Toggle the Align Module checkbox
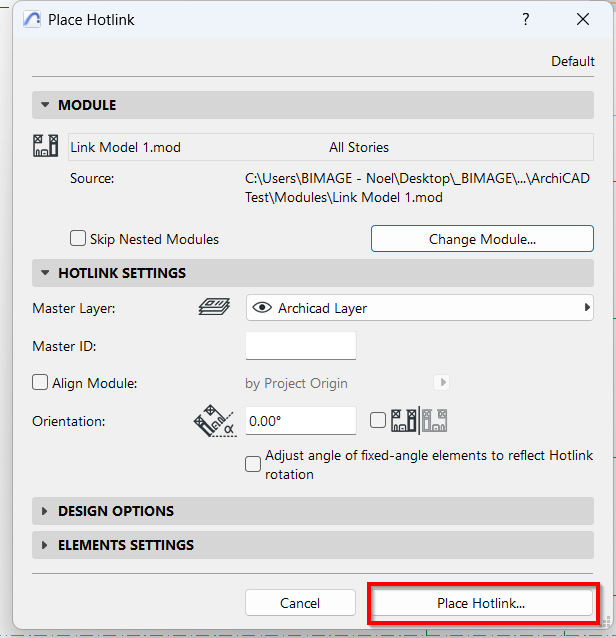The image size is (616, 638). [40, 382]
